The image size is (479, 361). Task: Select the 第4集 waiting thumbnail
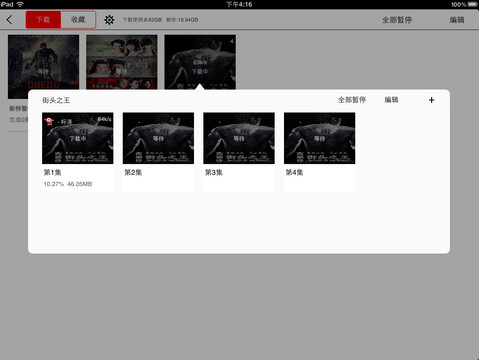pyautogui.click(x=320, y=138)
